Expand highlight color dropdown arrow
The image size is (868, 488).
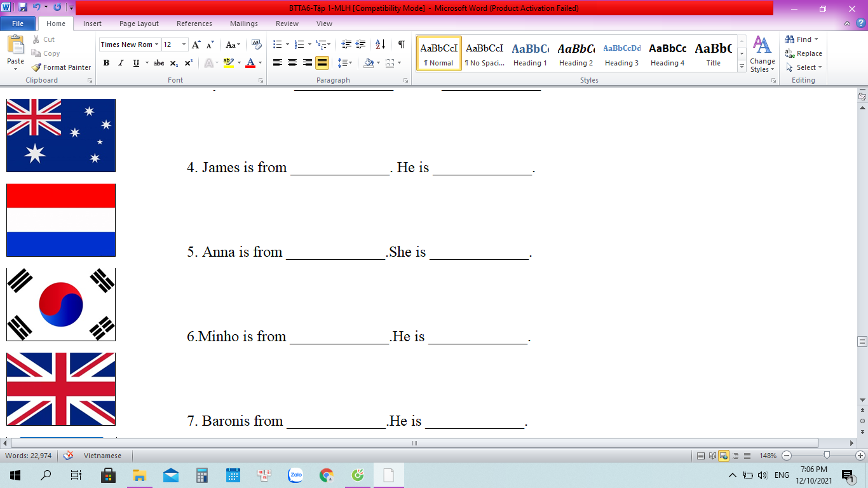[x=239, y=63]
